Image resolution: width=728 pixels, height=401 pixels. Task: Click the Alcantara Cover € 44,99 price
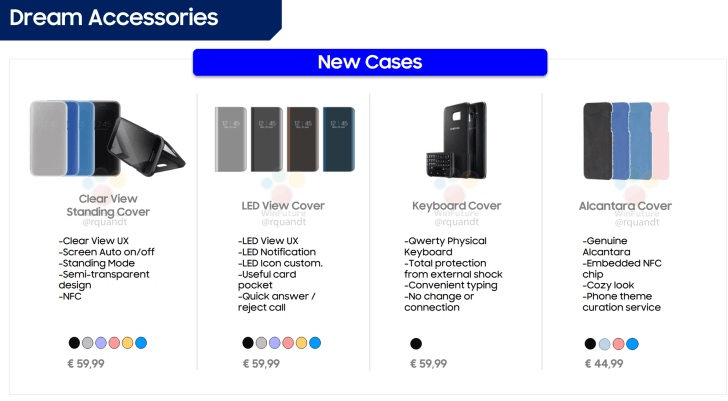[x=603, y=364]
